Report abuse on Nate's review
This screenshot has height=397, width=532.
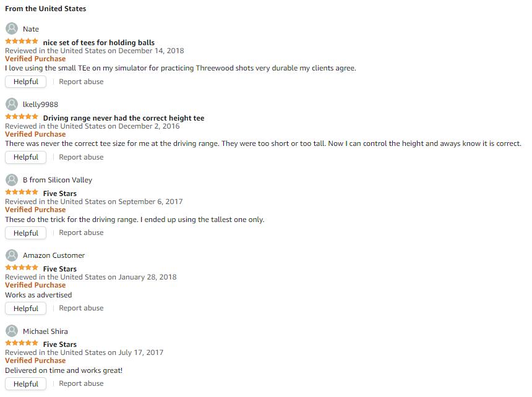pyautogui.click(x=81, y=82)
